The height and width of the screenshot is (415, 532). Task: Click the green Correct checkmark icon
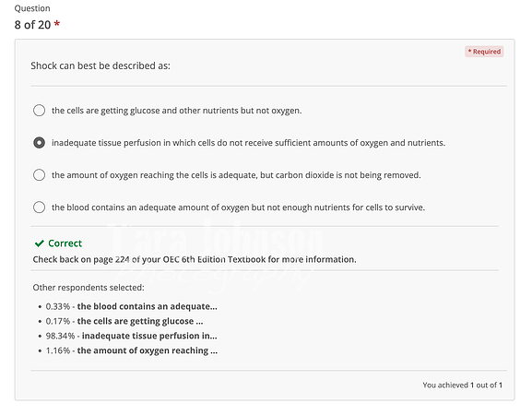[40, 243]
